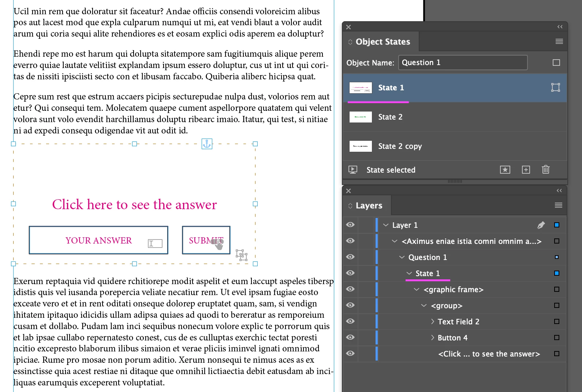The width and height of the screenshot is (582, 392).
Task: Hide the graphic frame layer item
Action: click(350, 289)
